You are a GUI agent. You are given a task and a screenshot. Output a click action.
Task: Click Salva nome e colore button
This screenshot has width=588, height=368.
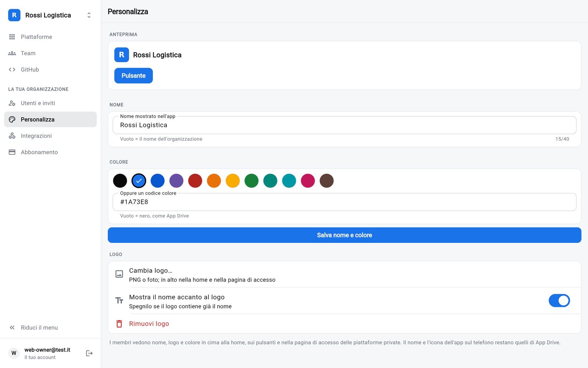click(344, 235)
